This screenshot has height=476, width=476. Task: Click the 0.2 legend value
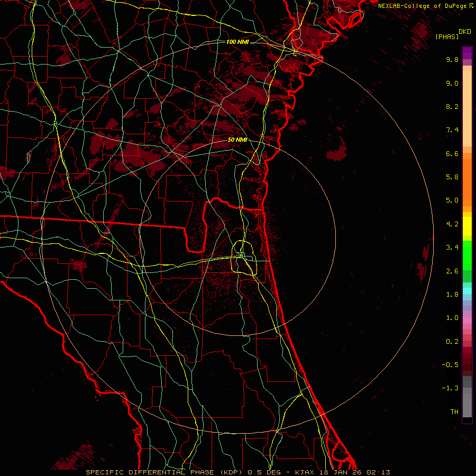(452, 342)
